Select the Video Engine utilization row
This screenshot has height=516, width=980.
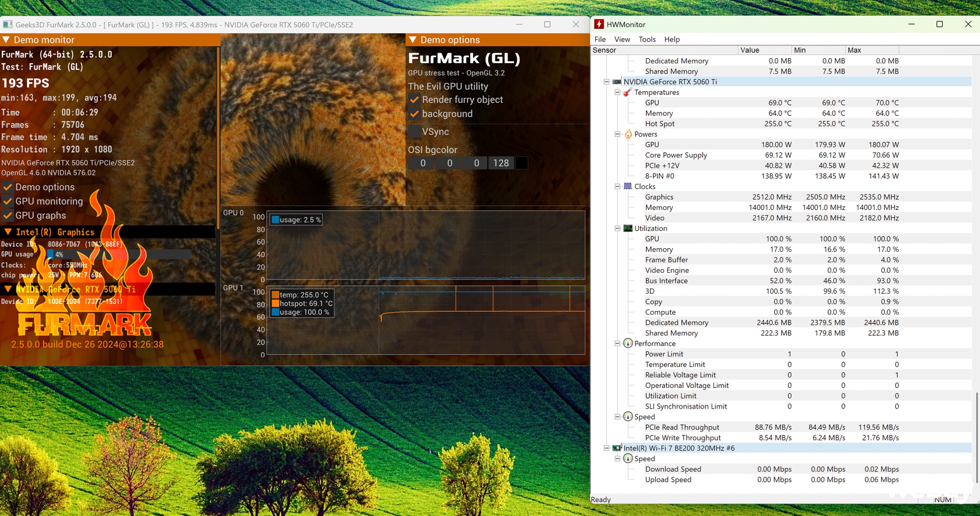coord(781,270)
